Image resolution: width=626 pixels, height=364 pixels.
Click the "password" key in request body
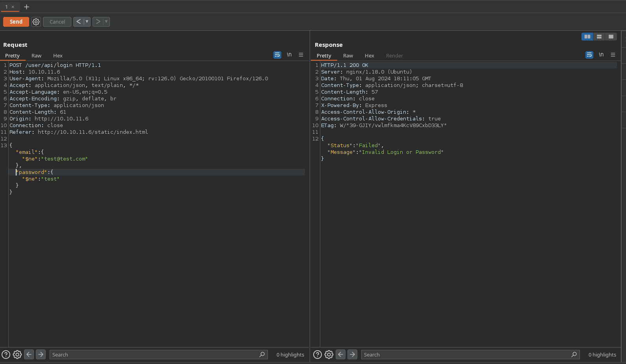[32, 172]
